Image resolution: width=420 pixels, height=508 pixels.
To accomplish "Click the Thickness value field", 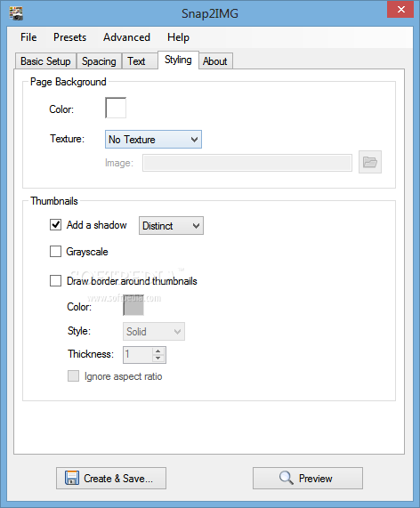I will pos(138,355).
